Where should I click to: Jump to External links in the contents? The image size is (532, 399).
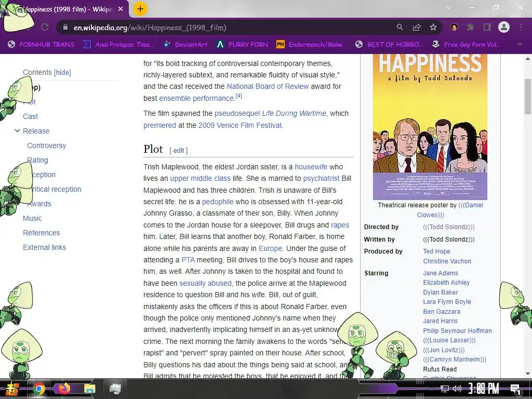45,248
